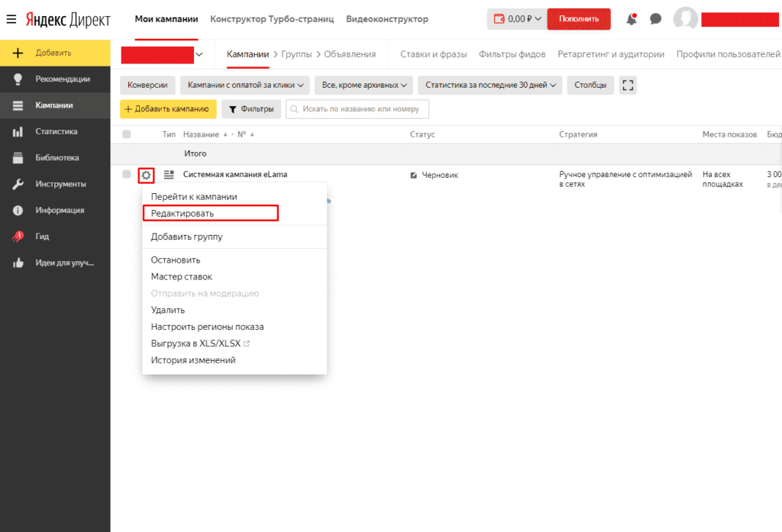Toggle fullscreen table view icon
Image resolution: width=782 pixels, height=532 pixels.
point(628,85)
